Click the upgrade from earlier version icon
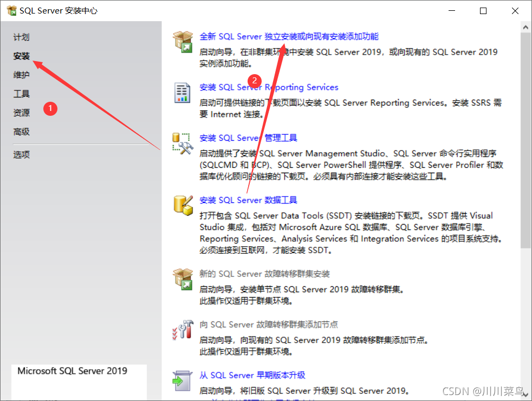The image size is (532, 401). click(x=182, y=380)
